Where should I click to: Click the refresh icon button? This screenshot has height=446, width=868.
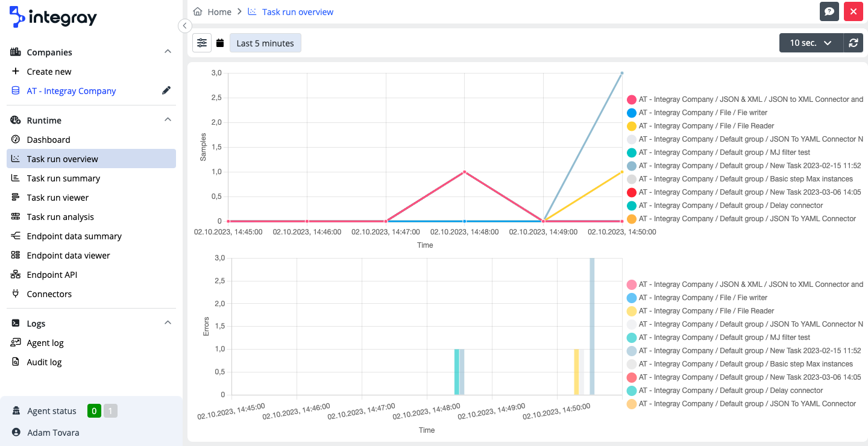853,43
